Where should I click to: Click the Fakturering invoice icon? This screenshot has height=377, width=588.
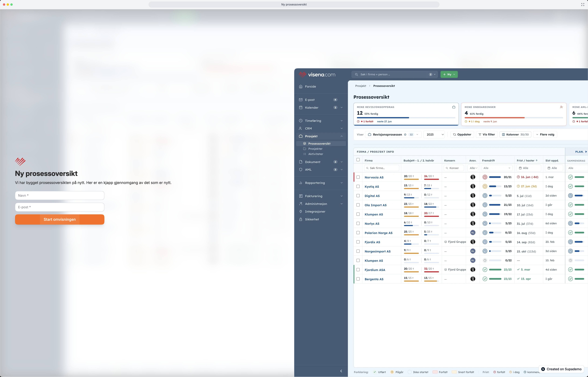click(301, 196)
